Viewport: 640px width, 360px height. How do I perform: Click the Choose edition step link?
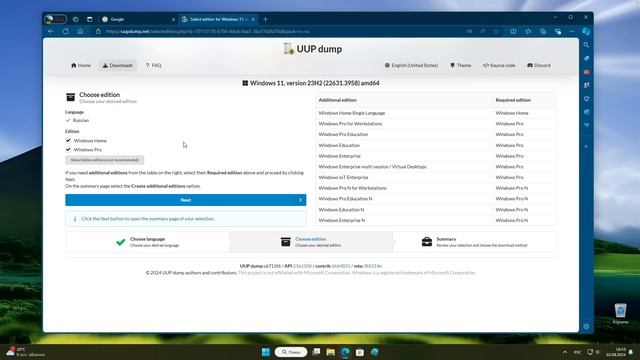click(311, 239)
